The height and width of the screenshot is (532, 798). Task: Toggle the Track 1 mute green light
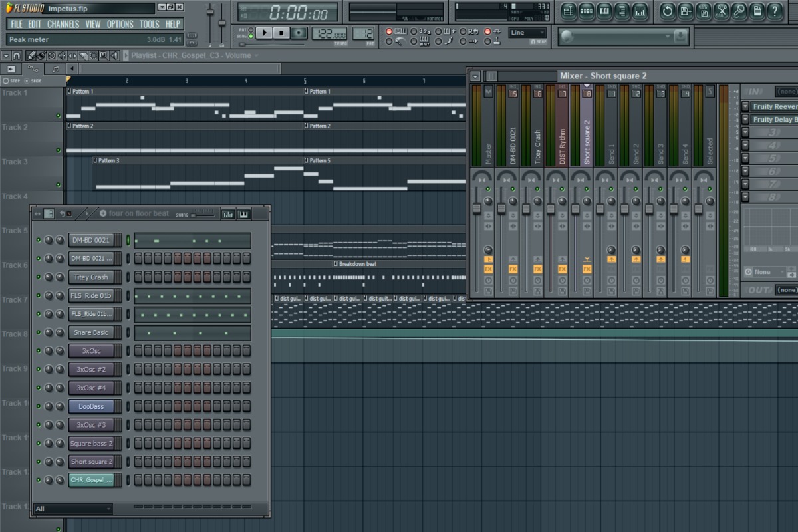[x=59, y=116]
